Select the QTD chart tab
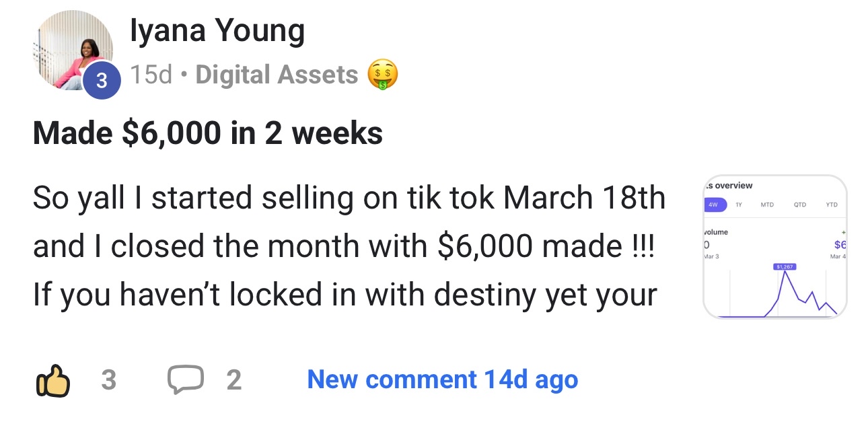 pyautogui.click(x=799, y=205)
